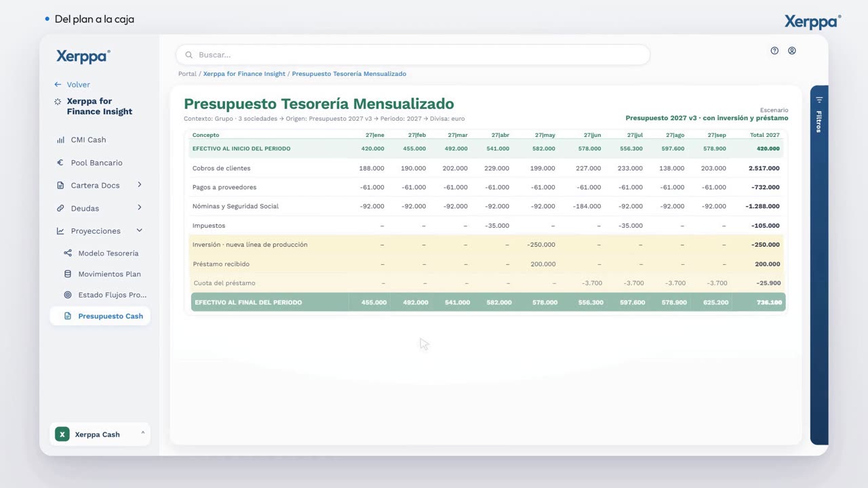Open the Xerppa Cash app switcher caret

[142, 433]
